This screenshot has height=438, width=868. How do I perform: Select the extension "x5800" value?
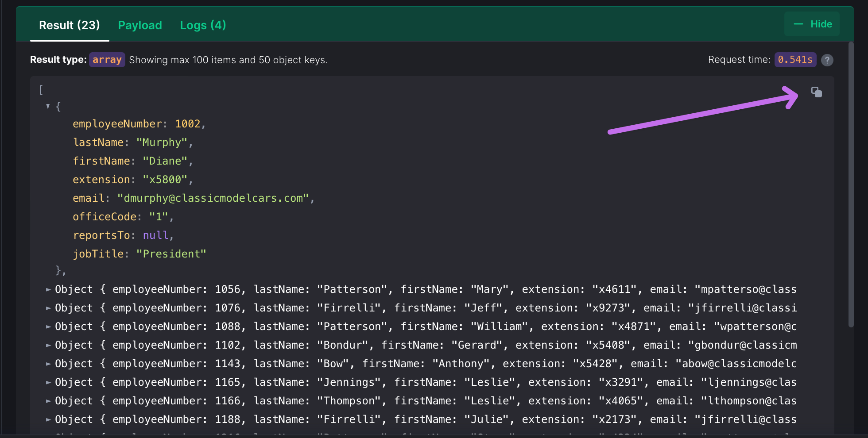coord(165,180)
